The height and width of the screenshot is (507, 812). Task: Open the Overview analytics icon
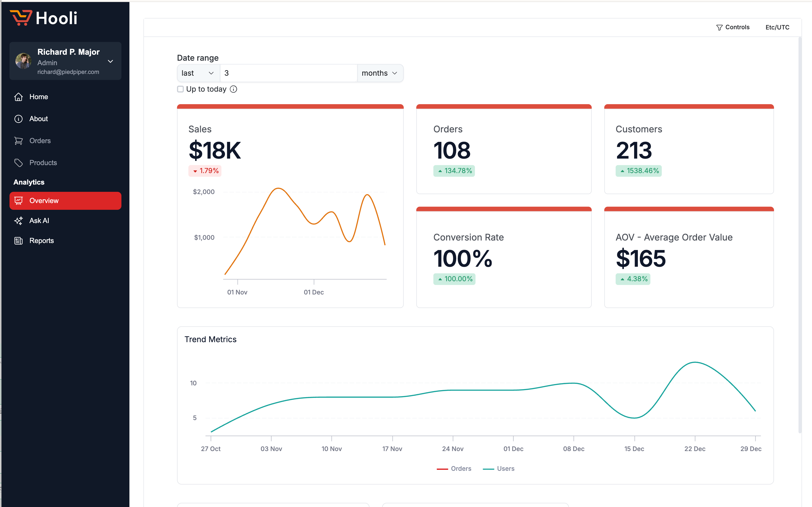18,201
